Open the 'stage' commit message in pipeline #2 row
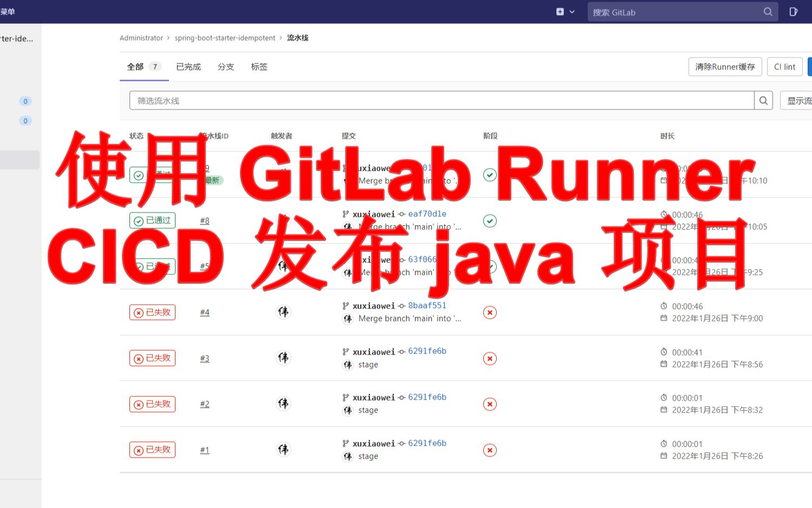 coord(368,410)
